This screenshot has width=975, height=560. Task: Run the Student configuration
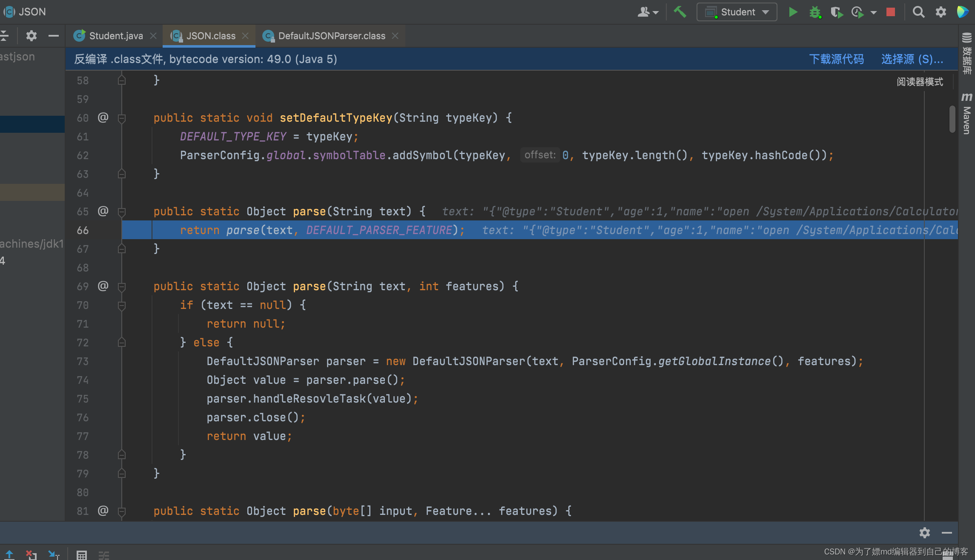click(793, 12)
